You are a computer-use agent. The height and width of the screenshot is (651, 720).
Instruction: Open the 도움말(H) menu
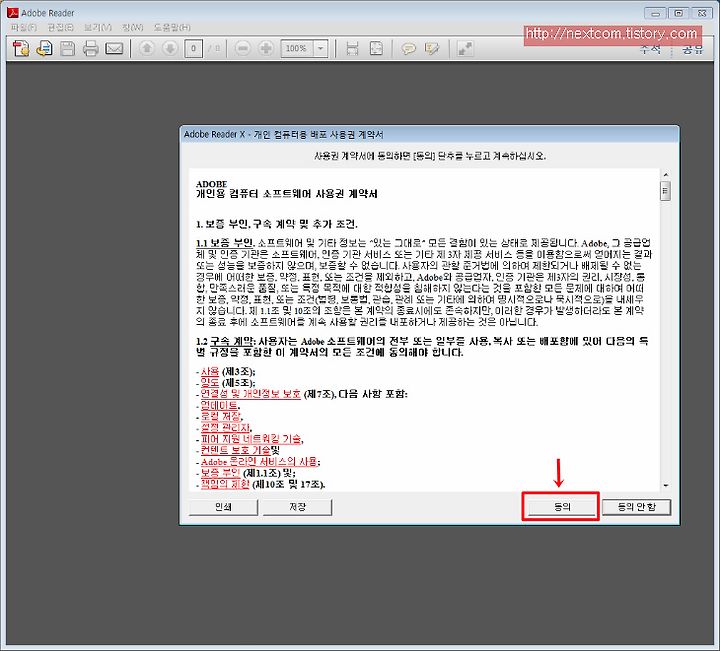pos(172,28)
